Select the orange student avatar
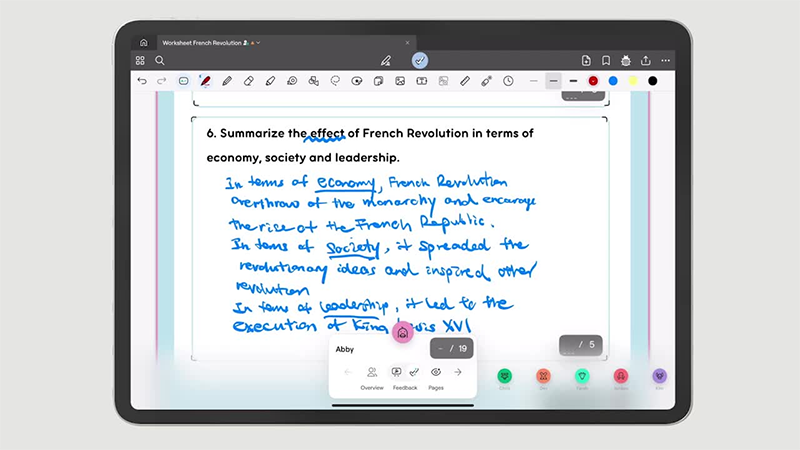800x450 pixels. coord(543,376)
